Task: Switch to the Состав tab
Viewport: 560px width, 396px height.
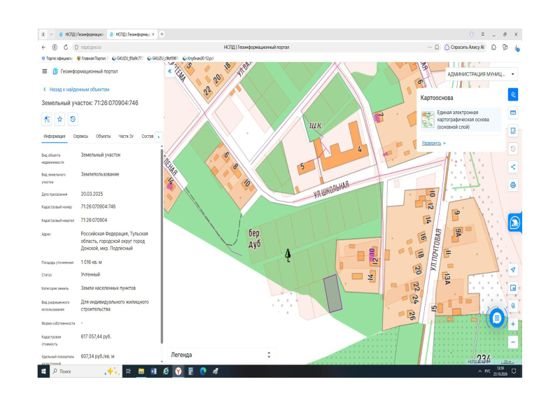Action: point(147,136)
